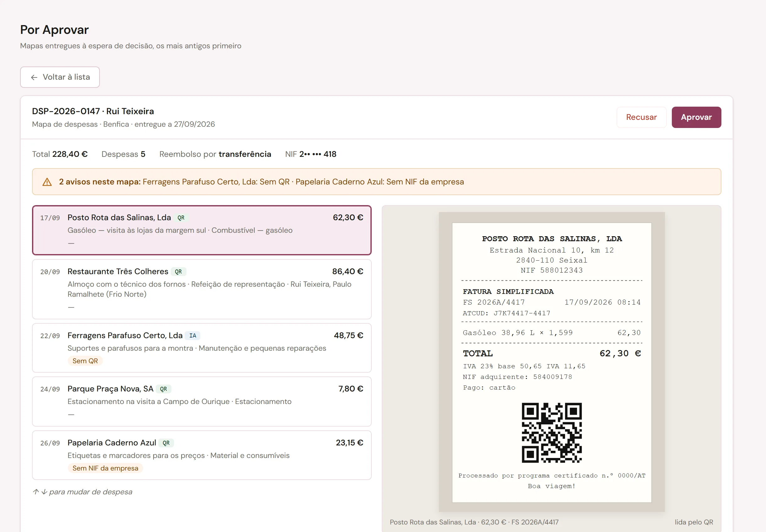Open the Papelaria Caderno Azul expense
The image size is (766, 532).
coord(202,455)
